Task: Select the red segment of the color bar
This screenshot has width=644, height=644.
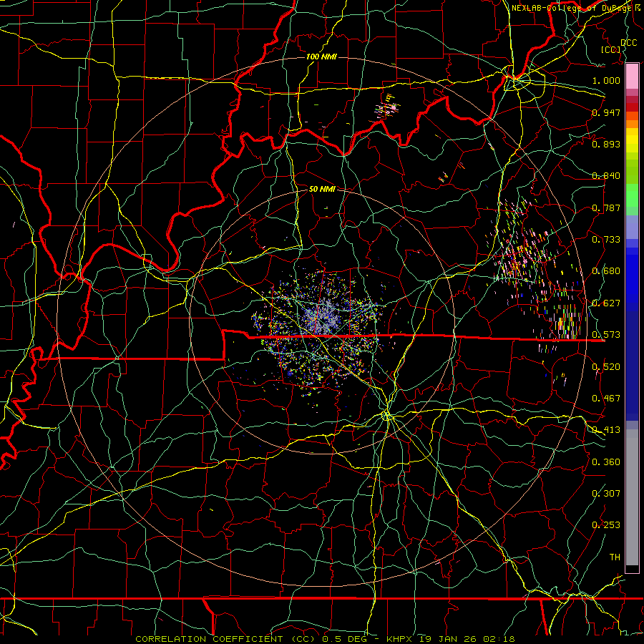Action: 632,107
